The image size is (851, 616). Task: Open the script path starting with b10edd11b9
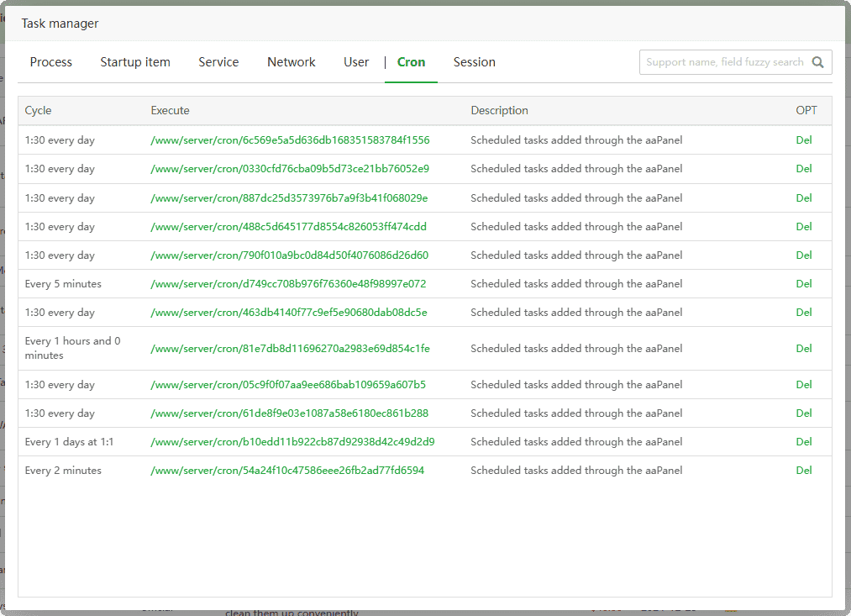(x=292, y=442)
